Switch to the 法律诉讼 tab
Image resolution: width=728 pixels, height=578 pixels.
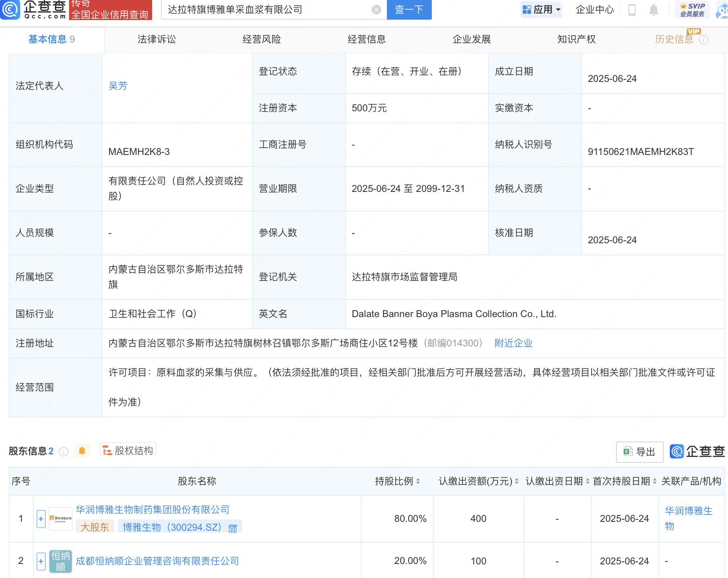157,39
